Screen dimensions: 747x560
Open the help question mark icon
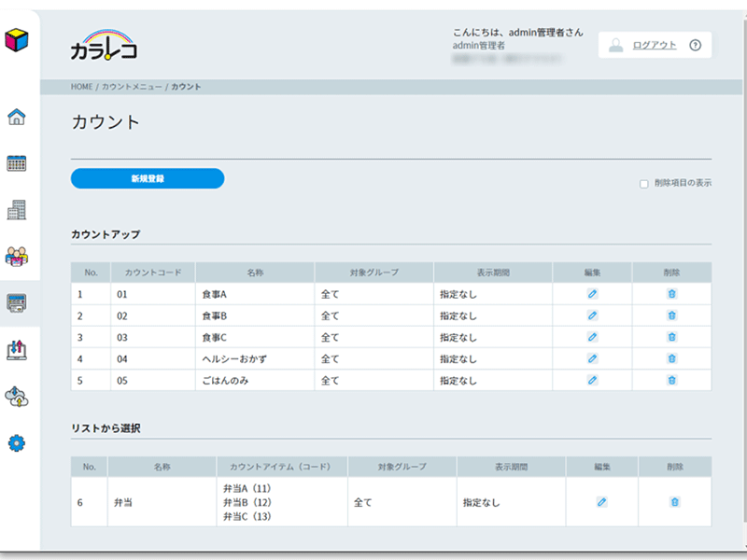(x=695, y=45)
